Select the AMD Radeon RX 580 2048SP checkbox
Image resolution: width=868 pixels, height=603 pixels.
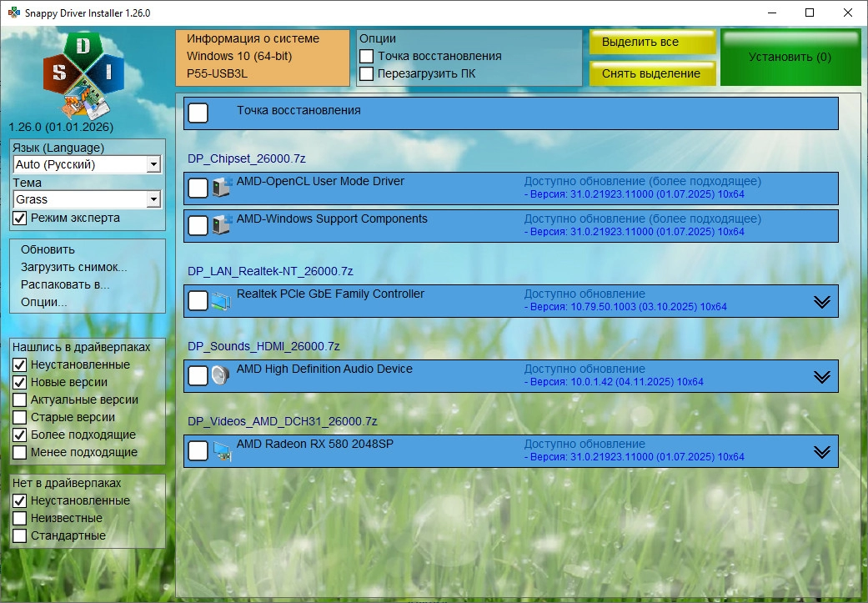click(198, 450)
